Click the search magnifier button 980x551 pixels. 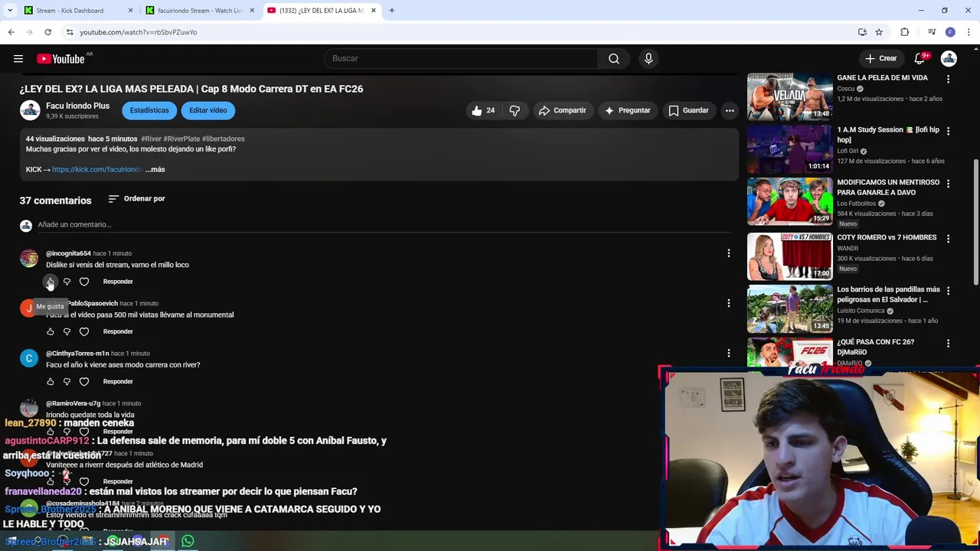pos(614,59)
